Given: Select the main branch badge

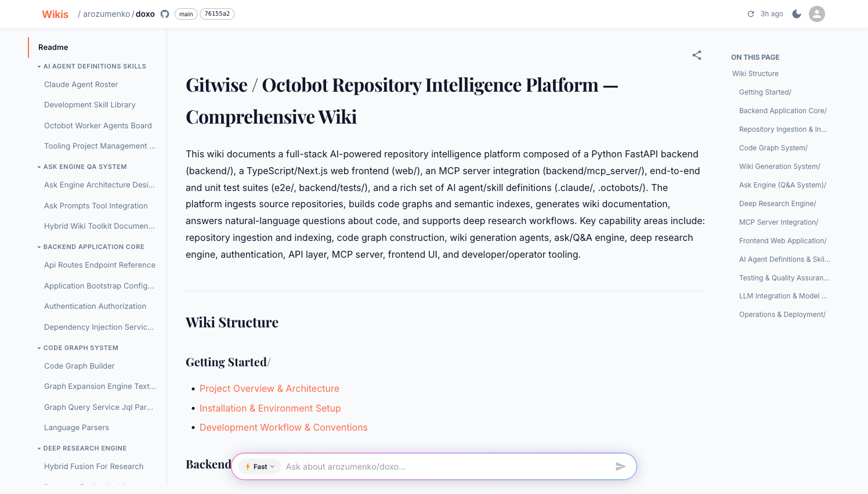Looking at the screenshot, I should tap(186, 13).
